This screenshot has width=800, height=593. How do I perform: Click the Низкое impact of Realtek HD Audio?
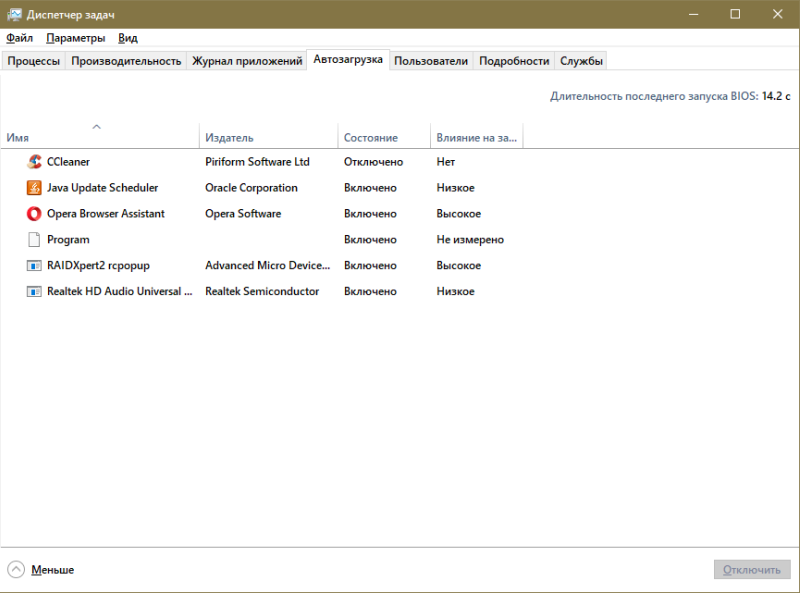(456, 291)
